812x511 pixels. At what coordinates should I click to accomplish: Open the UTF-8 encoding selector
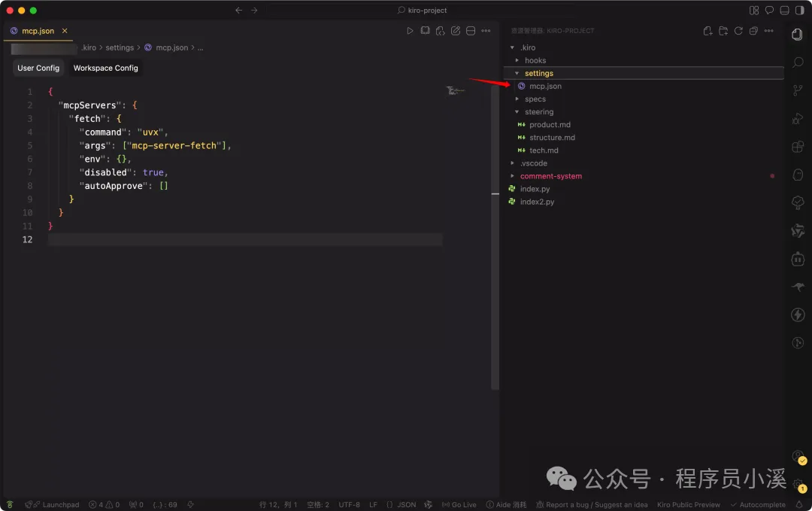(349, 504)
